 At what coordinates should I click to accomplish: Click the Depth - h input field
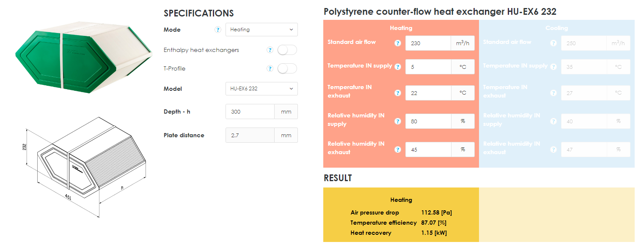pyautogui.click(x=250, y=111)
